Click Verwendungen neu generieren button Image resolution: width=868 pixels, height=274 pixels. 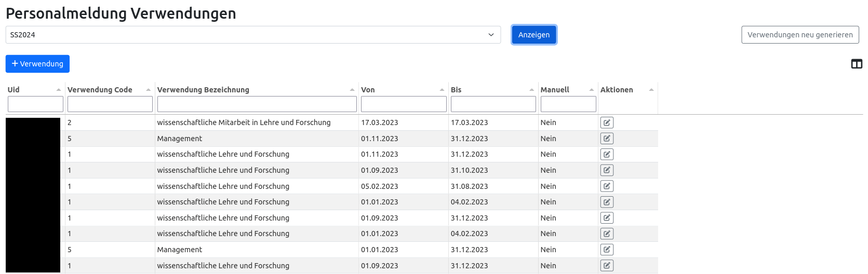point(799,35)
